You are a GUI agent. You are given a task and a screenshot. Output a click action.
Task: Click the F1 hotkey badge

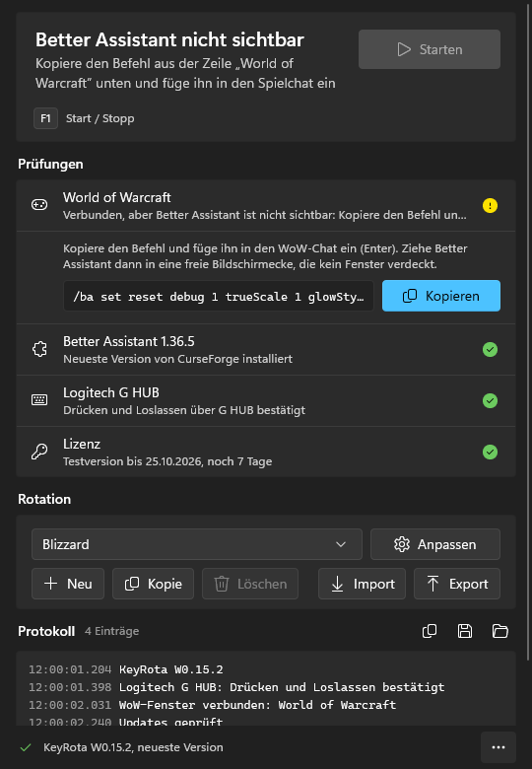(x=45, y=118)
